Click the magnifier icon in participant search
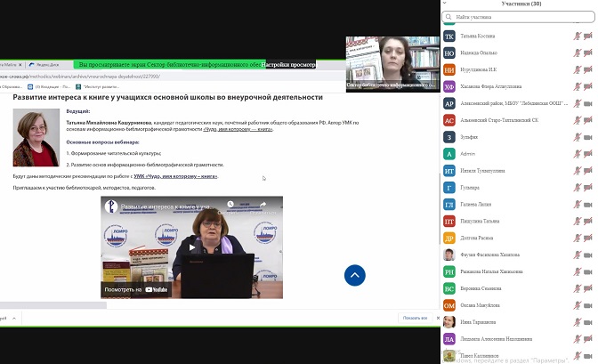The width and height of the screenshot is (598, 364). (448, 17)
